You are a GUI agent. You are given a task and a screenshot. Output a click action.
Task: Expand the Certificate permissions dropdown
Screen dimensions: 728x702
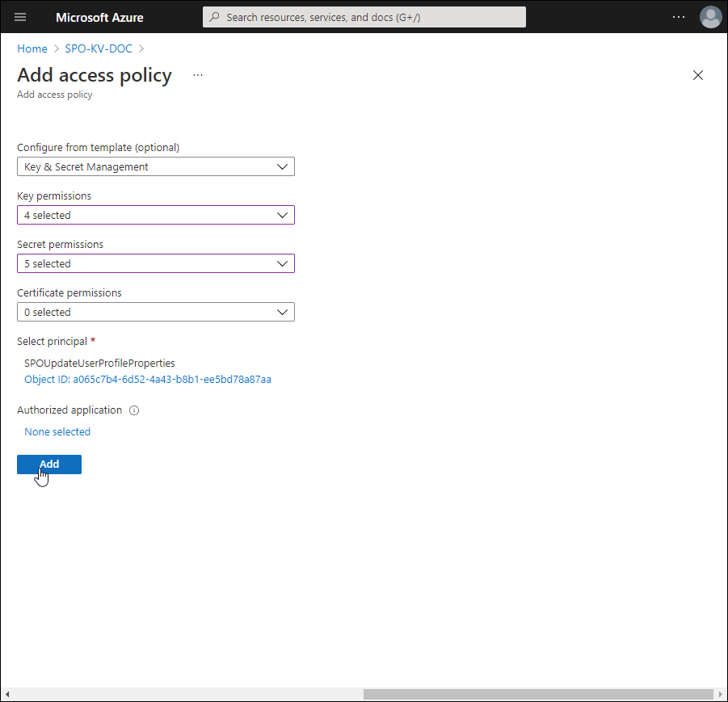click(x=155, y=313)
